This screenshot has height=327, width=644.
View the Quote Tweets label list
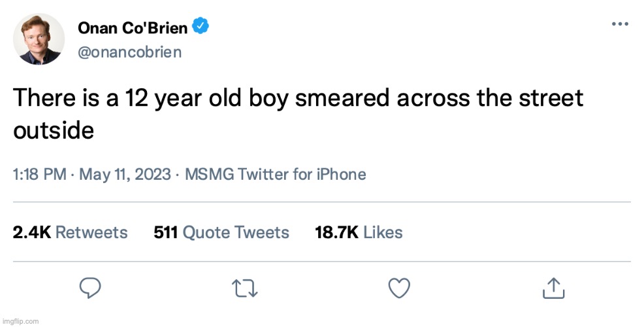236,232
